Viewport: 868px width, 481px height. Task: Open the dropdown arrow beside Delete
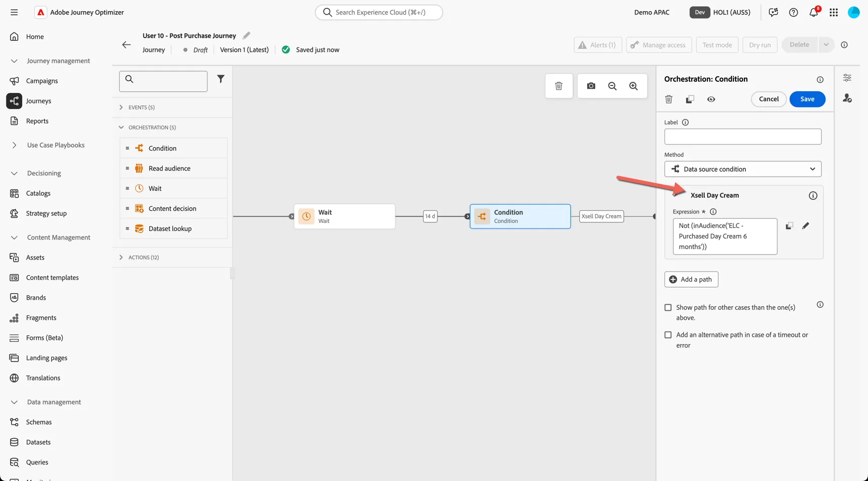(826, 45)
